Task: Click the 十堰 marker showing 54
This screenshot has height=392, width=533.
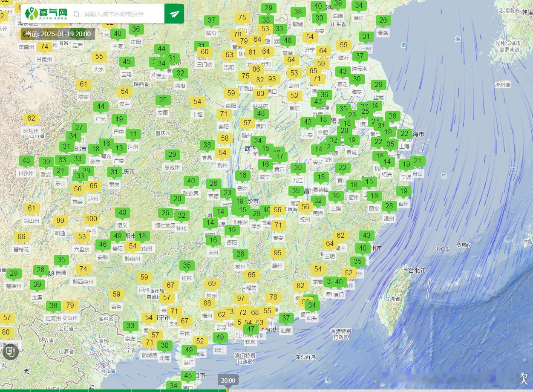Action: point(197,102)
